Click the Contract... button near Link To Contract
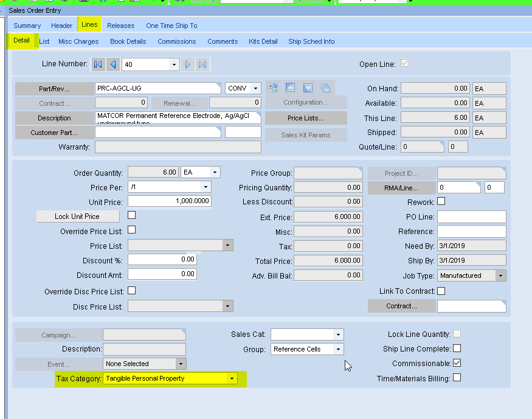The width and height of the screenshot is (532, 419). click(401, 306)
